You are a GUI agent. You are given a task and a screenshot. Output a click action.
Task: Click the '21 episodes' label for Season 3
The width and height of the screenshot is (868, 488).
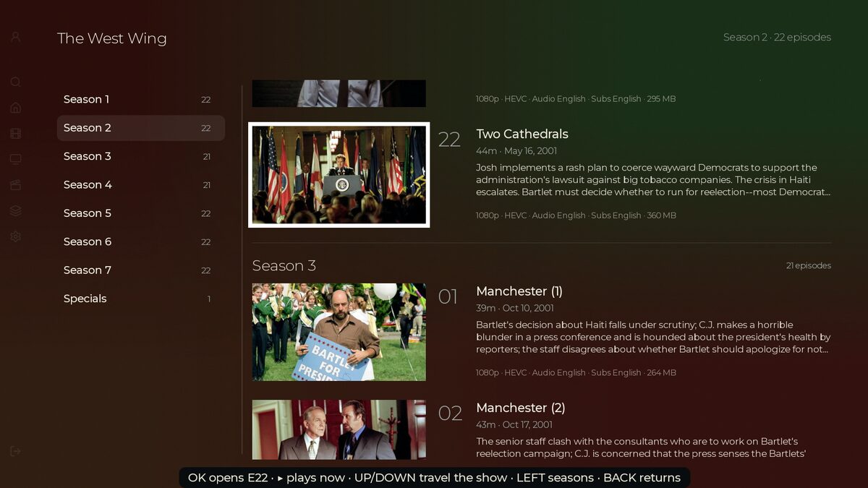[809, 265]
